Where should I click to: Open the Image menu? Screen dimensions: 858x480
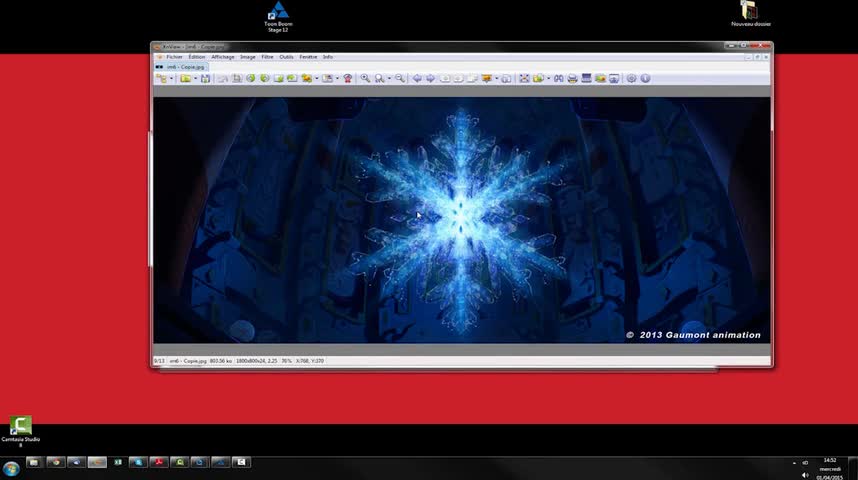pos(247,57)
